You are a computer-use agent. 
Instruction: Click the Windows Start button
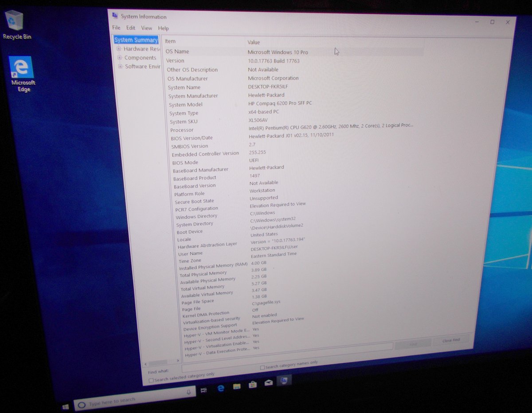coord(66,406)
